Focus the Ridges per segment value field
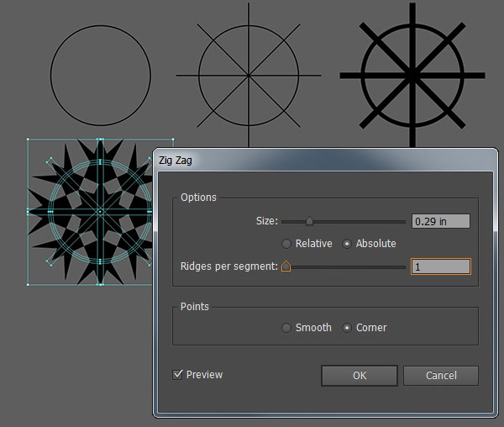504x427 pixels. point(440,267)
